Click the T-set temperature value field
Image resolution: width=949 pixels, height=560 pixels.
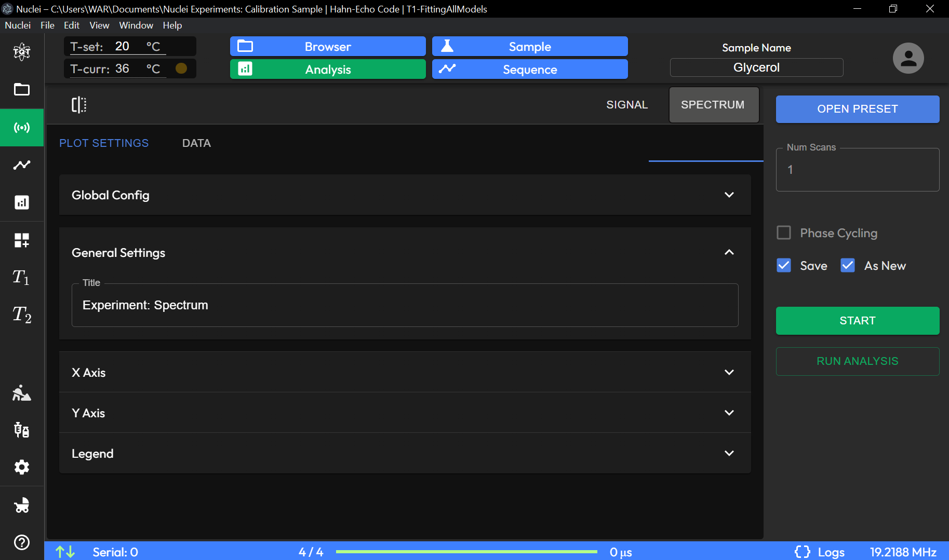coord(122,46)
